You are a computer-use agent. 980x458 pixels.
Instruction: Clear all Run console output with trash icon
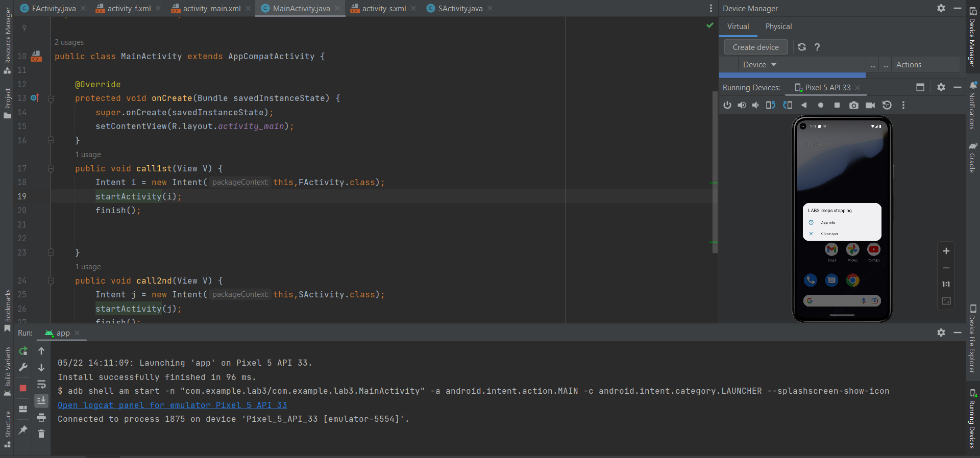tap(41, 434)
